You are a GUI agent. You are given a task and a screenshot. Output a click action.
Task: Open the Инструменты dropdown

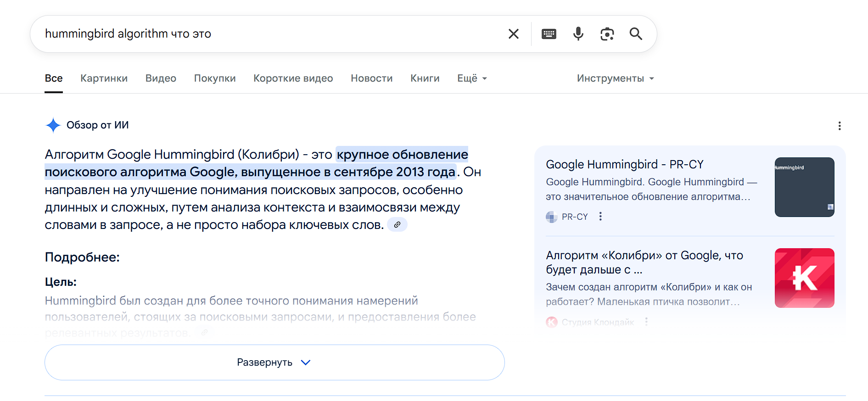coord(616,78)
